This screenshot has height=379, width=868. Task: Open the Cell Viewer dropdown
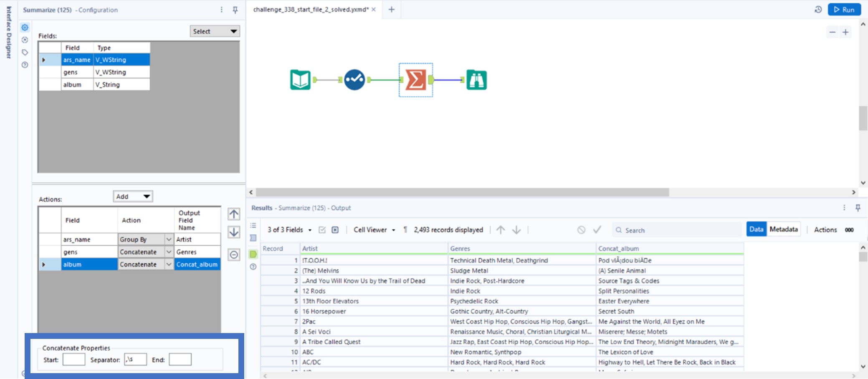374,230
